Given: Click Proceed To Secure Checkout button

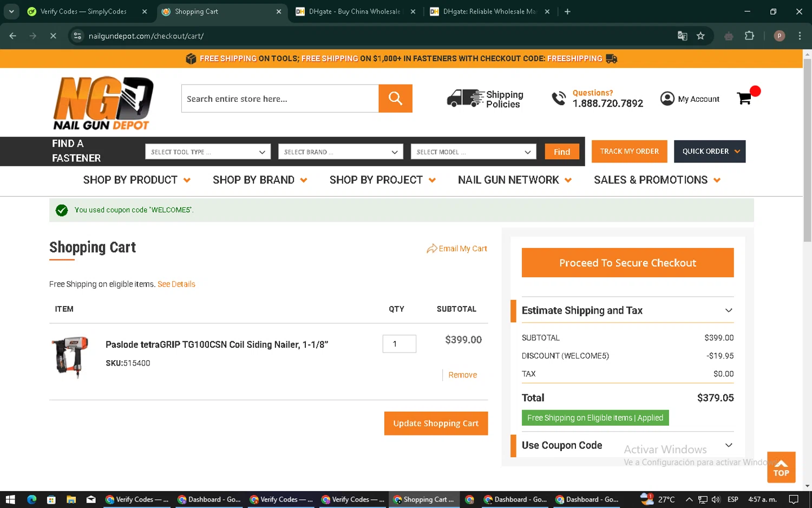Looking at the screenshot, I should (627, 263).
